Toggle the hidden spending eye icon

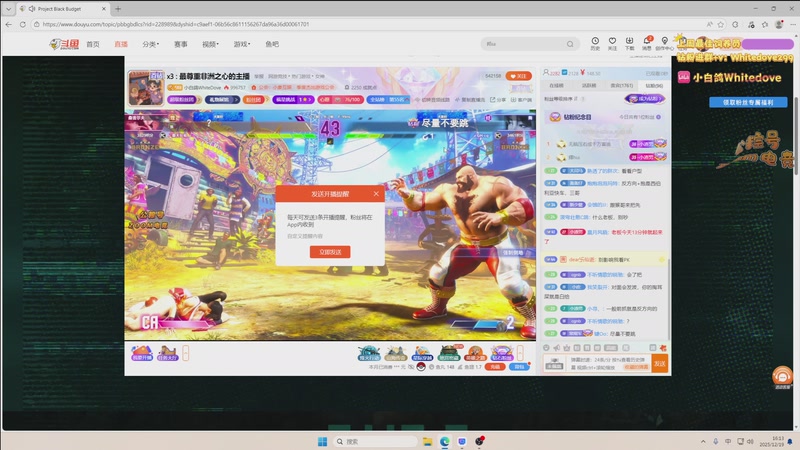coord(411,367)
